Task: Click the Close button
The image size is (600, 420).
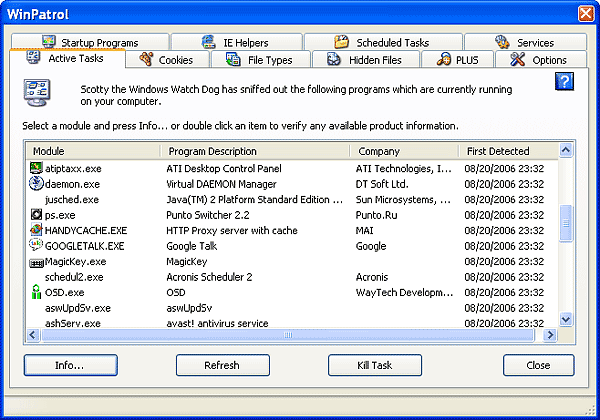Action: tap(538, 365)
